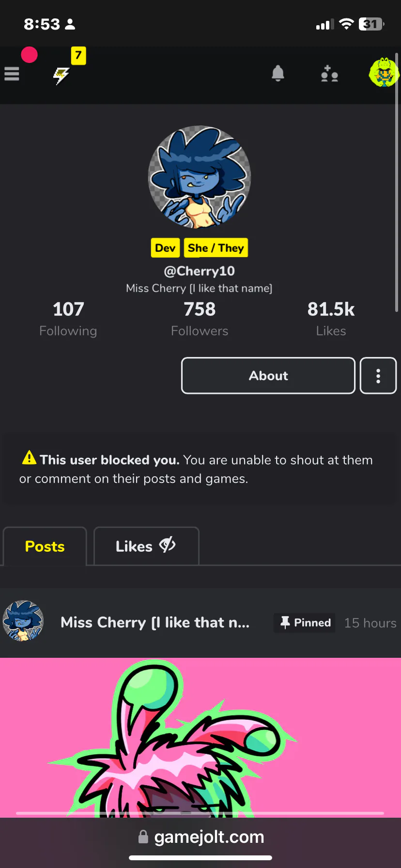This screenshot has width=401, height=868.
Task: Open the 81.5k Likes count
Action: [x=331, y=319]
